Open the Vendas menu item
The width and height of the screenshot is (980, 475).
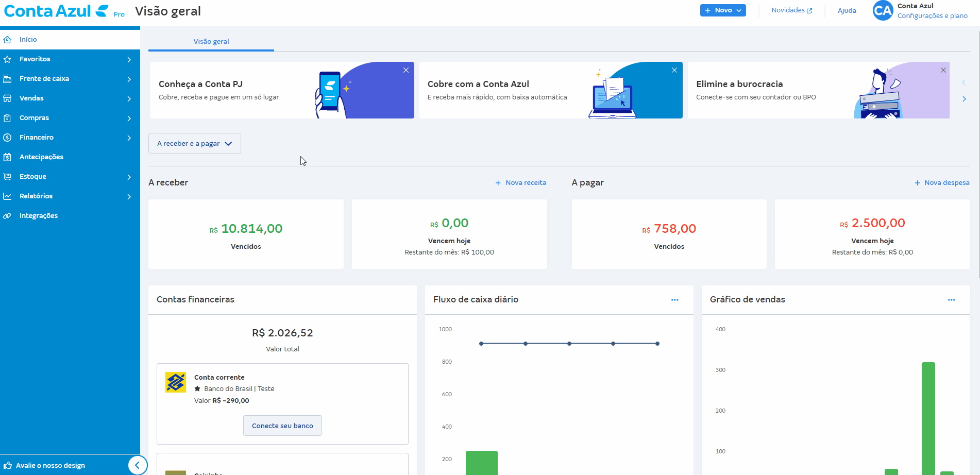[x=70, y=98]
